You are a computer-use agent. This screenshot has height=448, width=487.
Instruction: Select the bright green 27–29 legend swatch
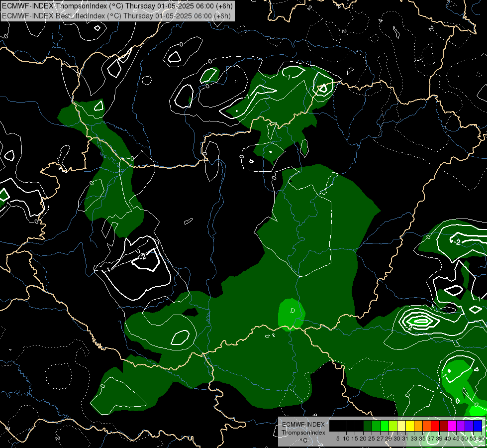click(384, 426)
